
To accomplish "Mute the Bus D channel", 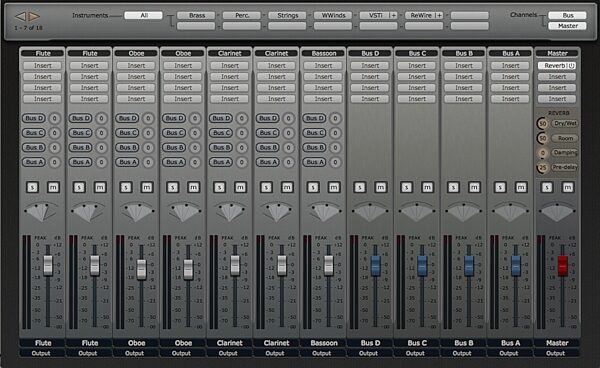I will pos(380,187).
